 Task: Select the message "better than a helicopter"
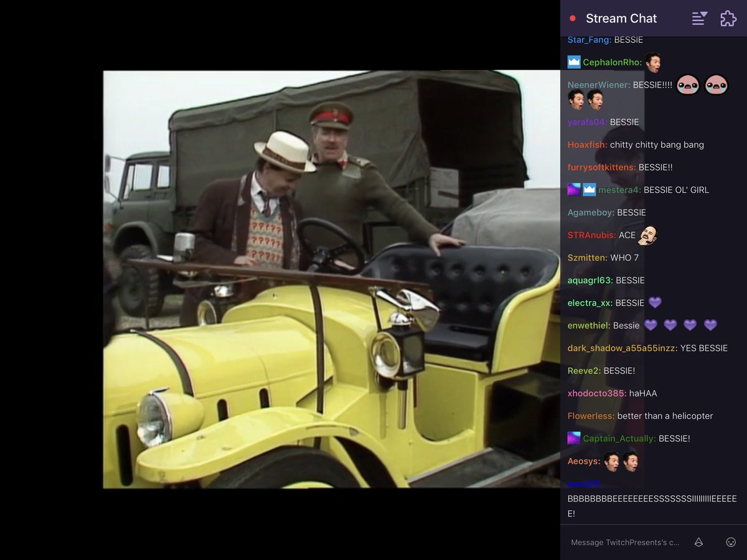[665, 416]
